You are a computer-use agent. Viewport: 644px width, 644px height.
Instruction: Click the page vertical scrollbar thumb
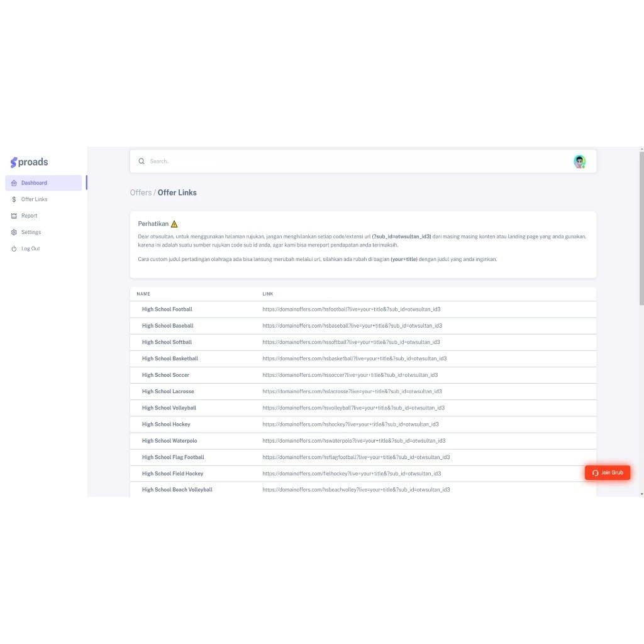point(641,228)
